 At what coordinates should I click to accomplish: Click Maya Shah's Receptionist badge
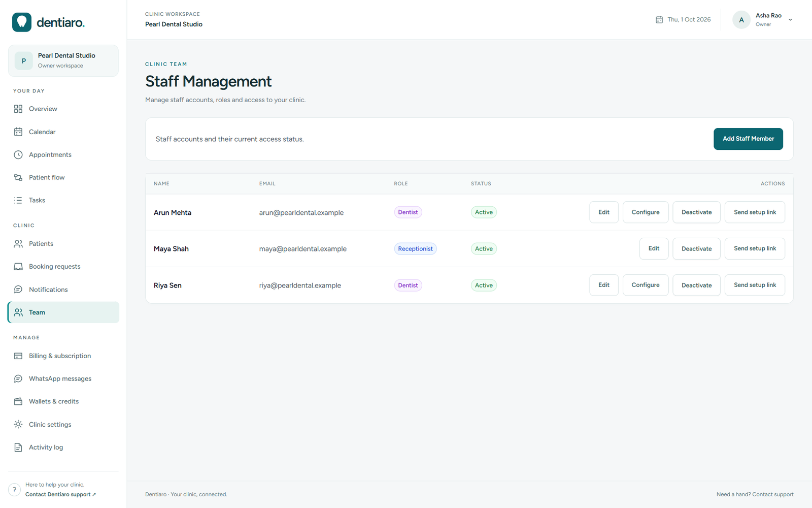pyautogui.click(x=415, y=249)
